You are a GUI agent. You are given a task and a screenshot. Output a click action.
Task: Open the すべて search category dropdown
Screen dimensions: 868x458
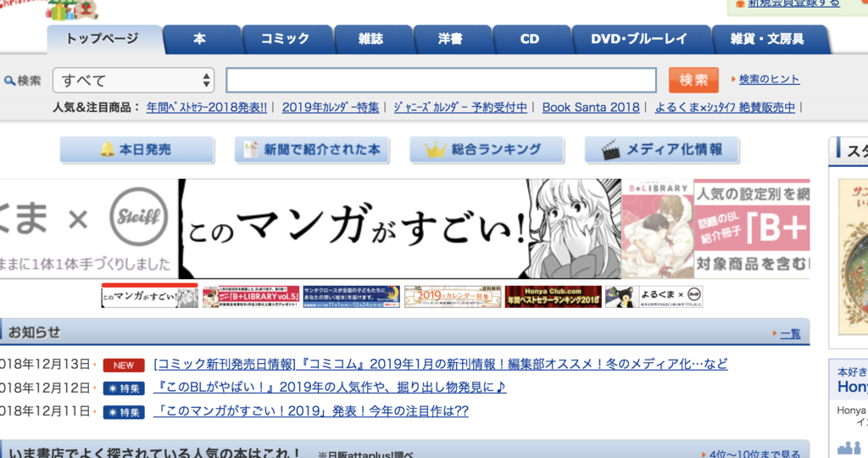pyautogui.click(x=134, y=81)
